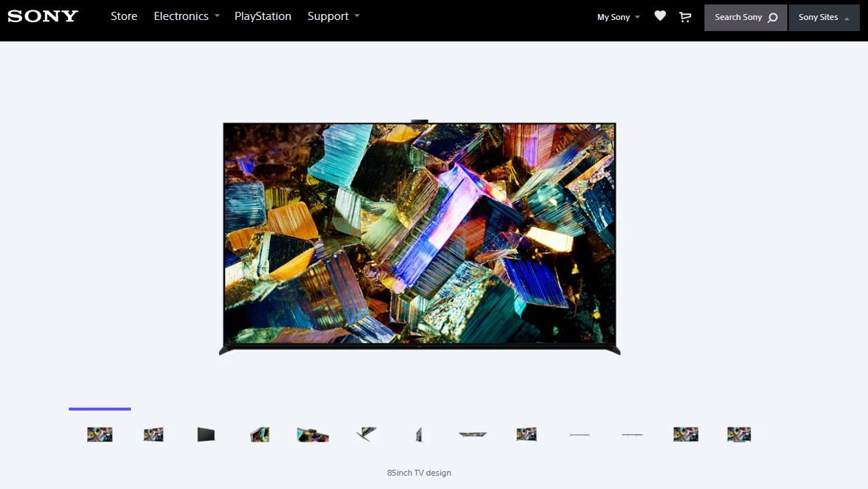This screenshot has height=489, width=868.
Task: Show the black rear-view TV thumbnail
Action: [x=206, y=434]
